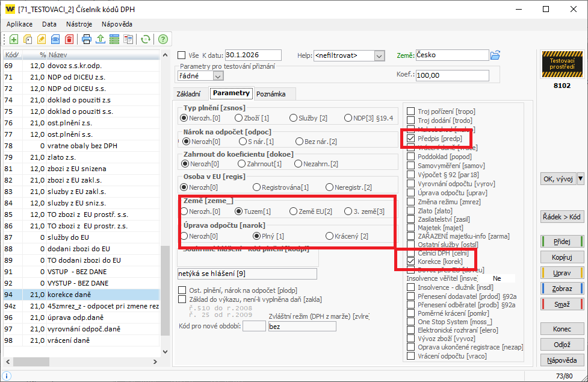Open Zvláštní režim 'bez' combo box

pyautogui.click(x=302, y=327)
